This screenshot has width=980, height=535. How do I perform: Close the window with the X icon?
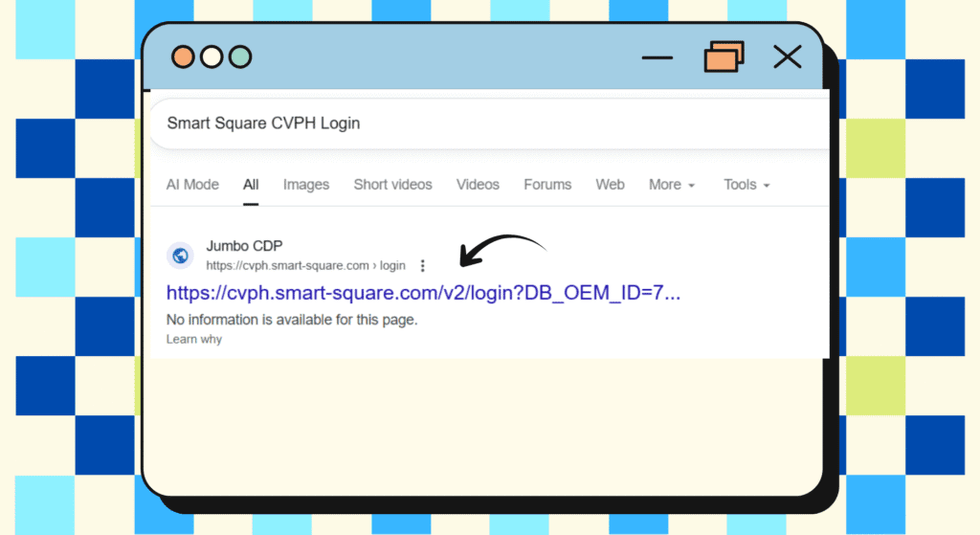tap(787, 57)
